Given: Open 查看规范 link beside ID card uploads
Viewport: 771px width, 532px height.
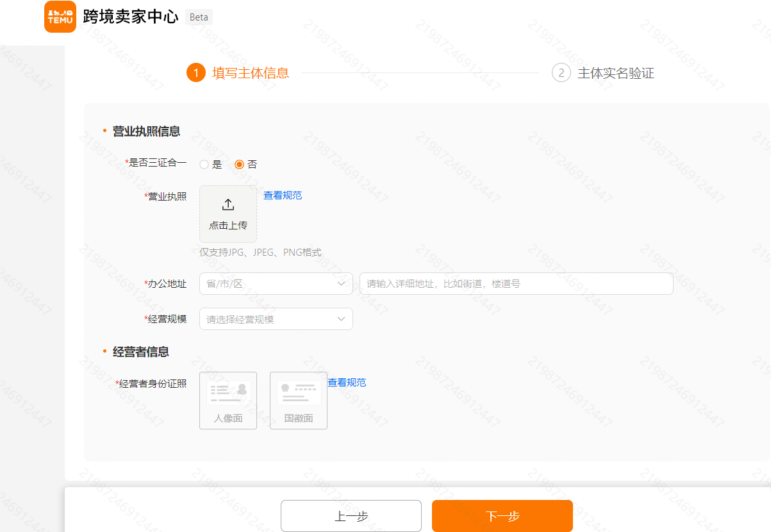Looking at the screenshot, I should pos(346,383).
